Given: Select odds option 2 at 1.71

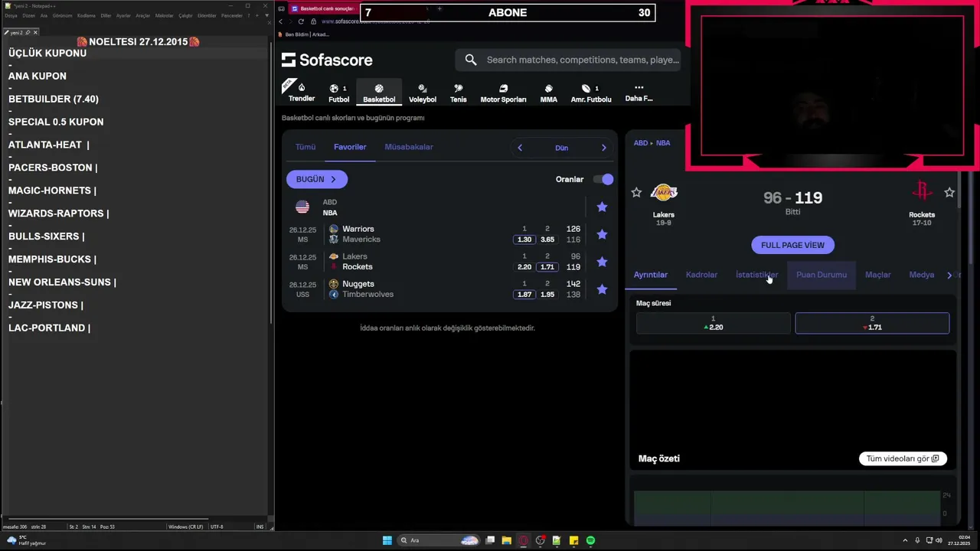Looking at the screenshot, I should point(872,323).
